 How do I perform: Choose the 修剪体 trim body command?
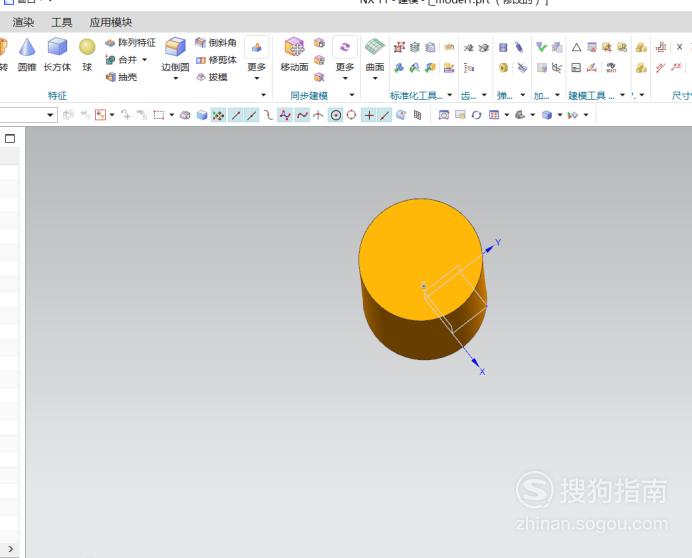(216, 60)
